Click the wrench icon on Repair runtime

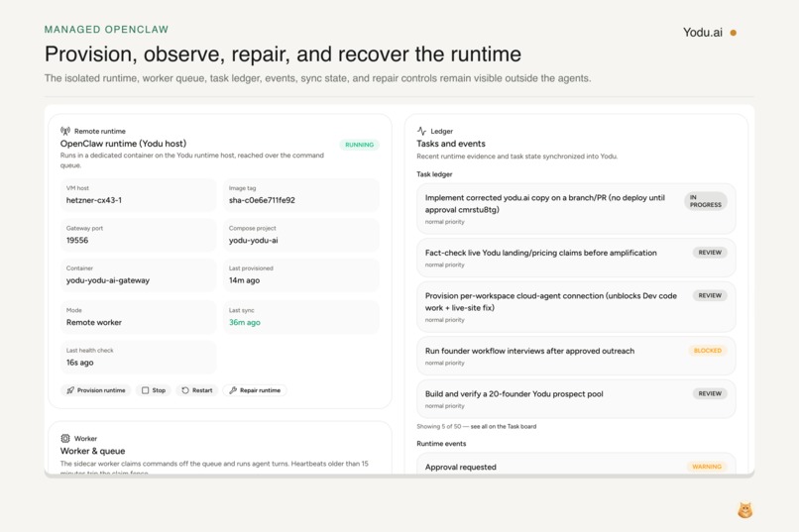click(x=233, y=390)
